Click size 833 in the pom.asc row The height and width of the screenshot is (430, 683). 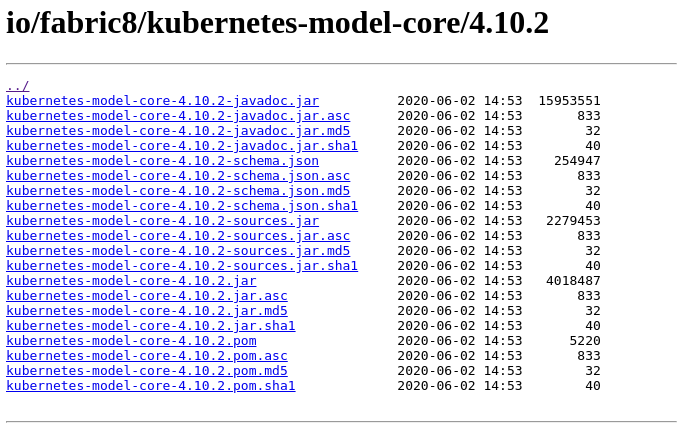[589, 356]
